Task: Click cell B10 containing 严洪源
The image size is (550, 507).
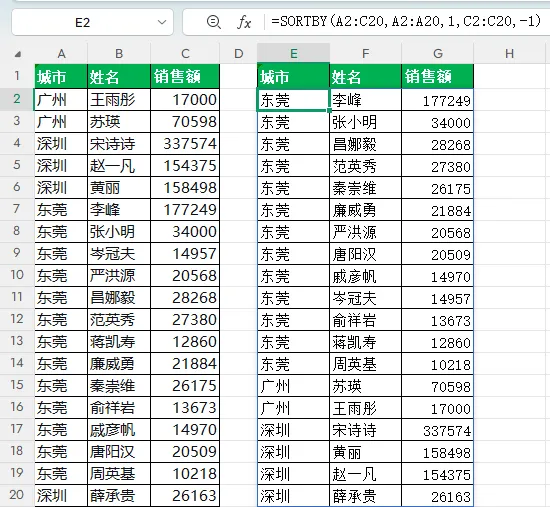Action: click(x=119, y=275)
